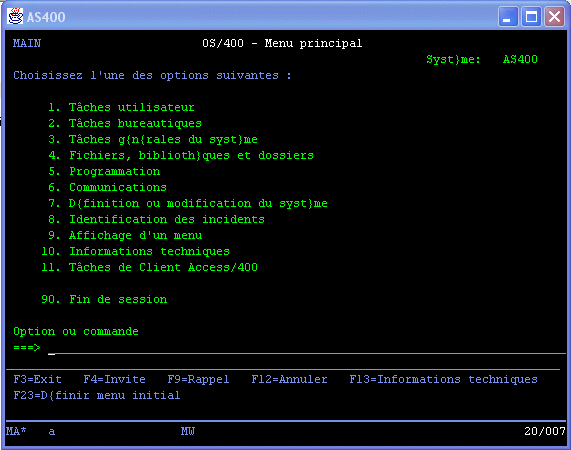This screenshot has height=450, width=571.
Task: Click the F9=Rappel function key
Action: 198,379
